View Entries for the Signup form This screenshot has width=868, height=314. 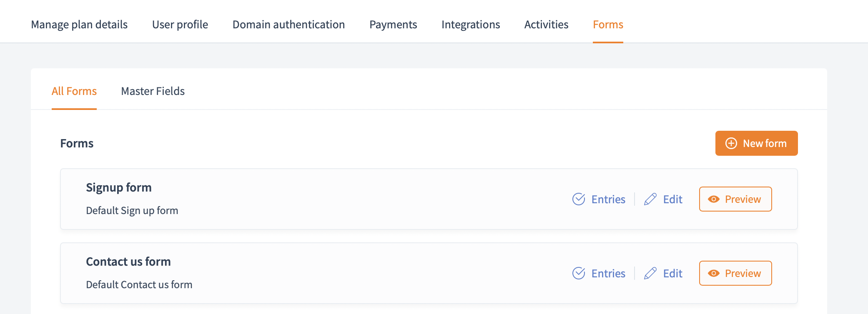[608, 199]
